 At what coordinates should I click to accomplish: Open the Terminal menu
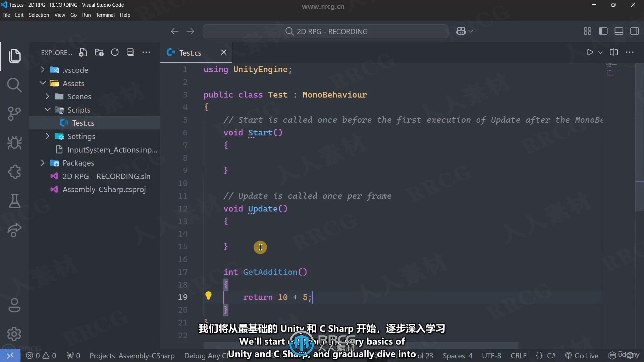tap(105, 15)
